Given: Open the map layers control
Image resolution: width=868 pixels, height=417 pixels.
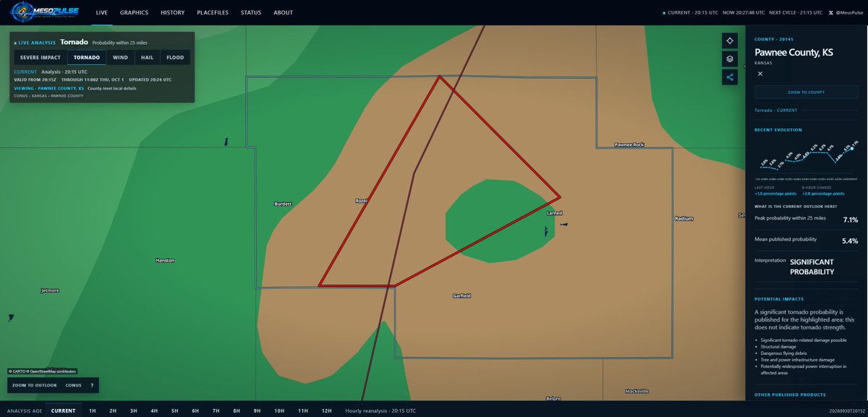Looking at the screenshot, I should [x=729, y=59].
